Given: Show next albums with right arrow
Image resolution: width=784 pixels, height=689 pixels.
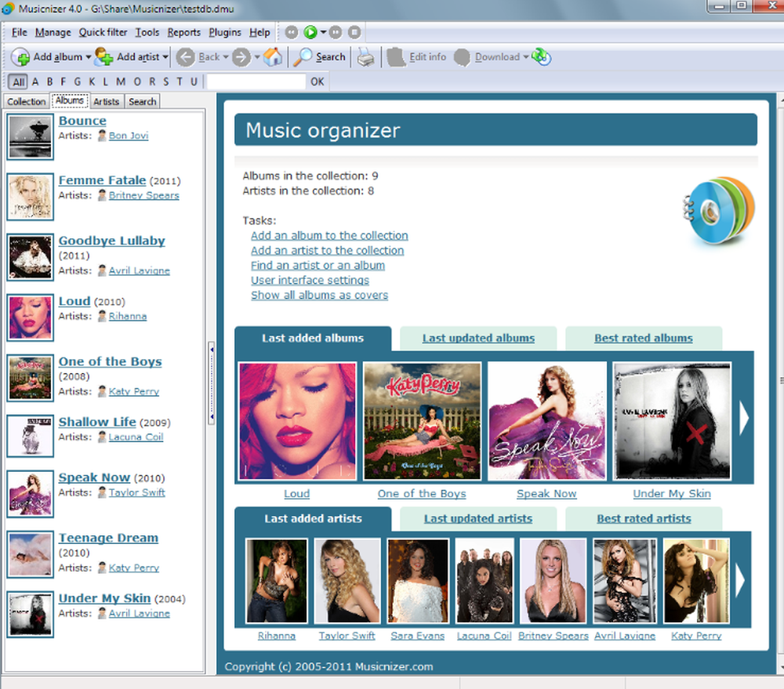Looking at the screenshot, I should (x=744, y=418).
